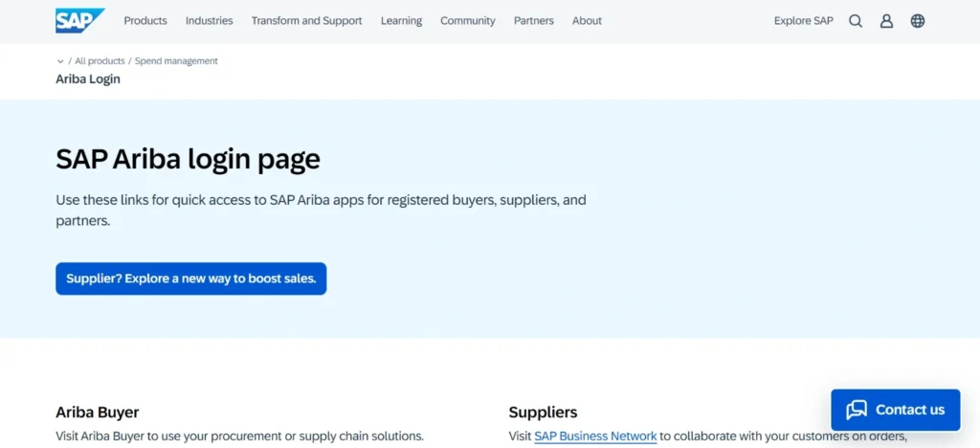980x448 pixels.
Task: Open Transform and Support menu
Action: click(x=307, y=21)
